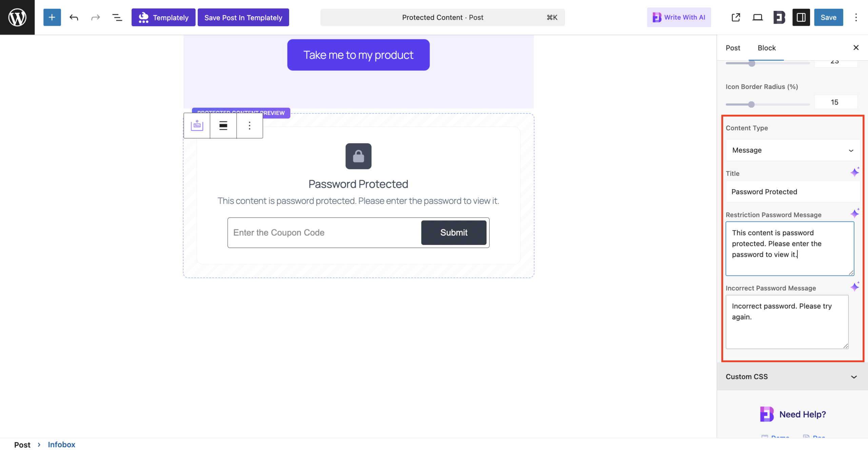868x450 pixels.
Task: Edit the Restriction Password Message textarea
Action: pyautogui.click(x=790, y=249)
